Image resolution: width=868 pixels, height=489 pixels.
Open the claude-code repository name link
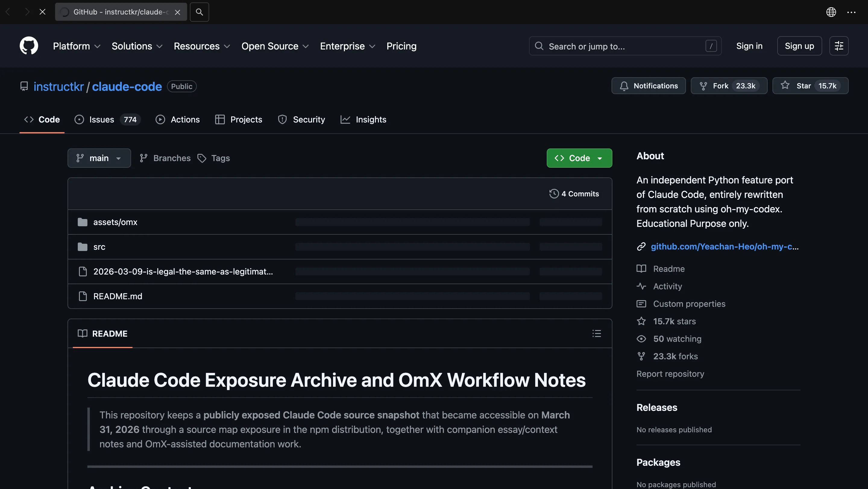[127, 87]
